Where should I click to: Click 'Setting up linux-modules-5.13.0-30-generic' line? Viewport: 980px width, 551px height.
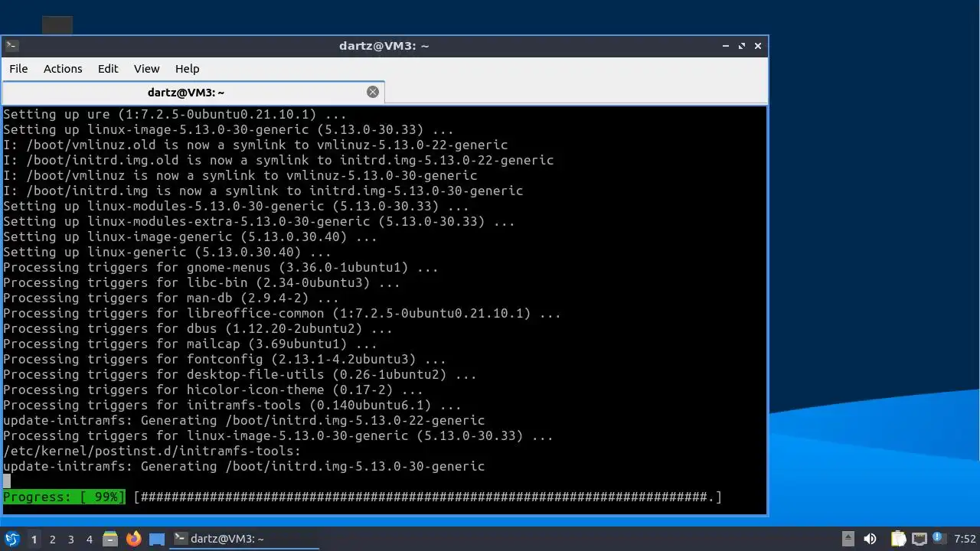236,207
